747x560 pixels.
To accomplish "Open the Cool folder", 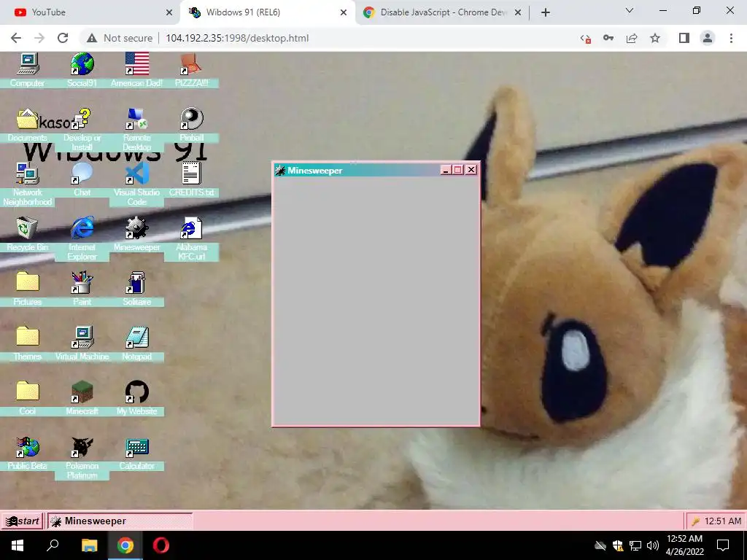I will 28,392.
